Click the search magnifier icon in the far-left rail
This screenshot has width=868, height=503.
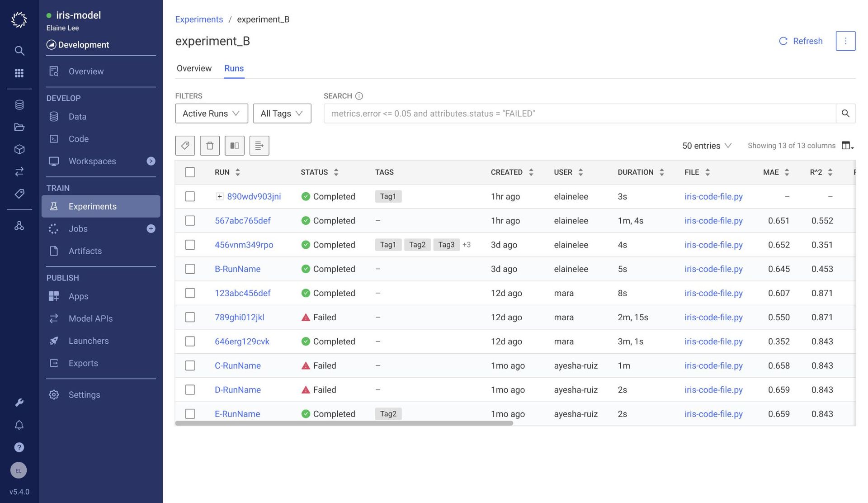pyautogui.click(x=19, y=51)
